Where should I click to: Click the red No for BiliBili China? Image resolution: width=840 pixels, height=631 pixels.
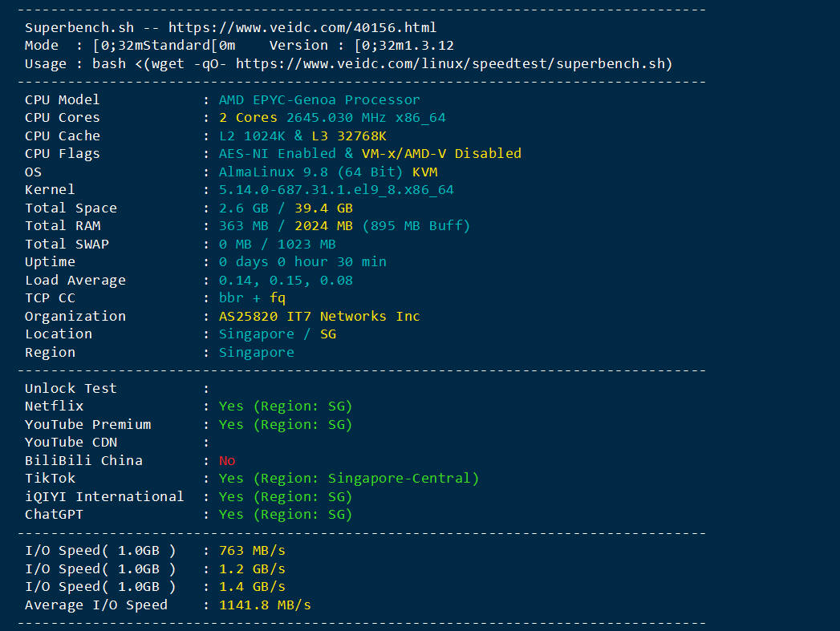pyautogui.click(x=227, y=461)
